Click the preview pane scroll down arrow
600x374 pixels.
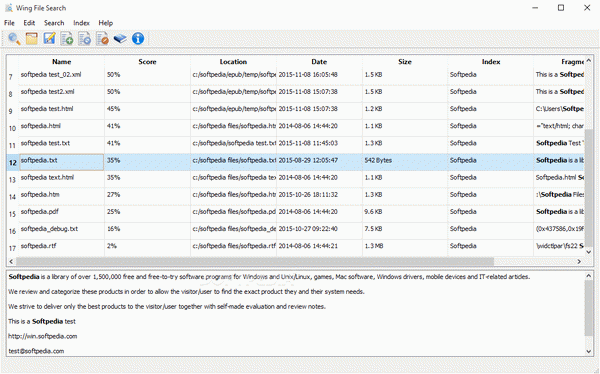click(x=589, y=351)
